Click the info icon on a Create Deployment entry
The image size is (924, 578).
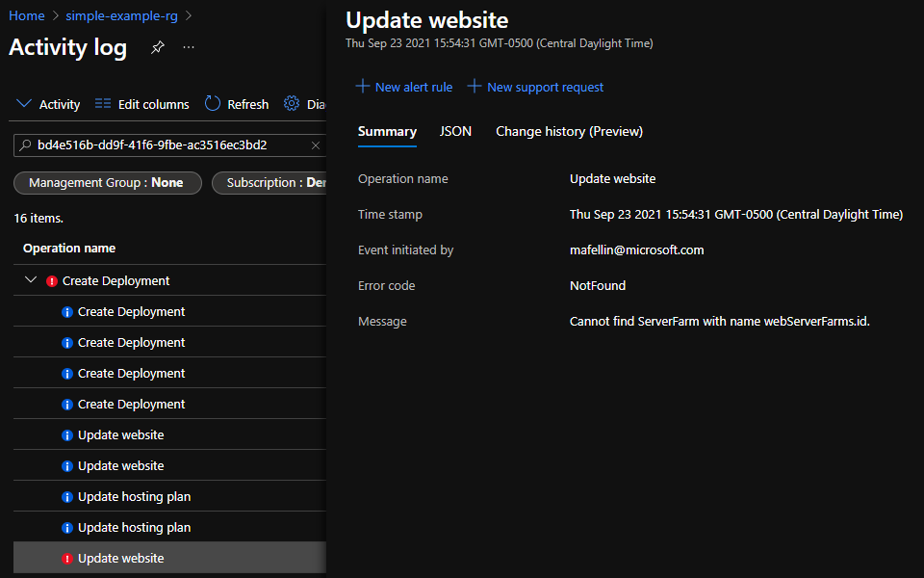point(66,311)
